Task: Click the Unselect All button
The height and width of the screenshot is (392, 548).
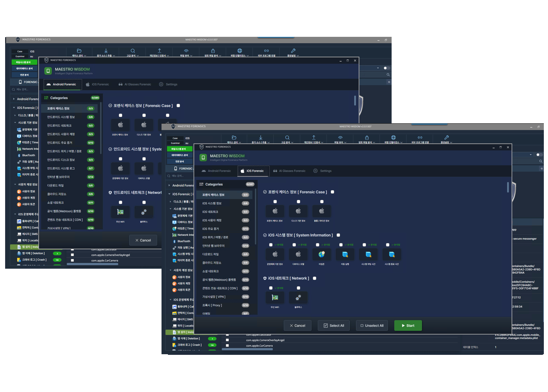Action: (372, 325)
